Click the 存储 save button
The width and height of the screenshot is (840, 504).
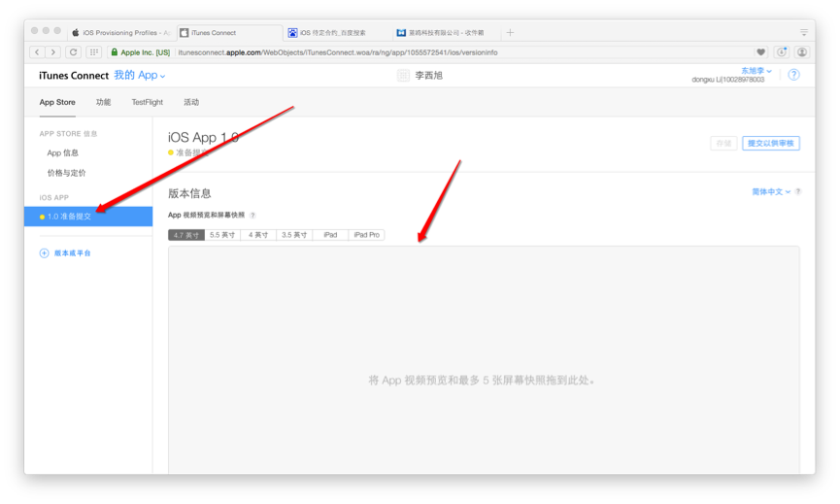(723, 144)
